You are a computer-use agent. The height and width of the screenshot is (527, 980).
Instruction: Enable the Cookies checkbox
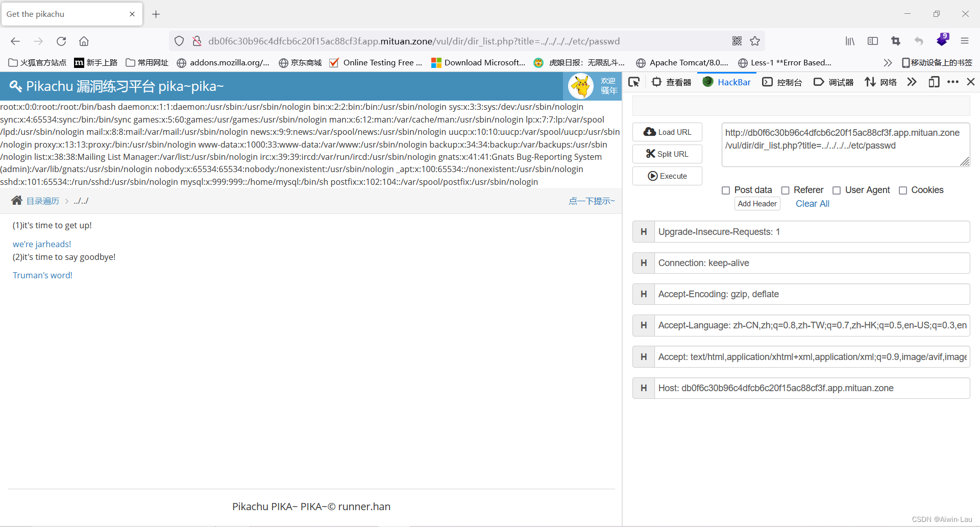tap(903, 190)
